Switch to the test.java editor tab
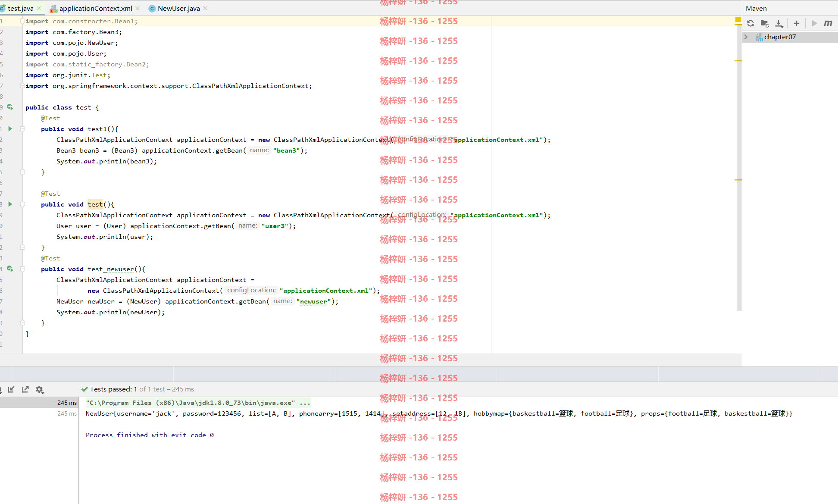Screen dimensions: 838x504 pos(20,8)
